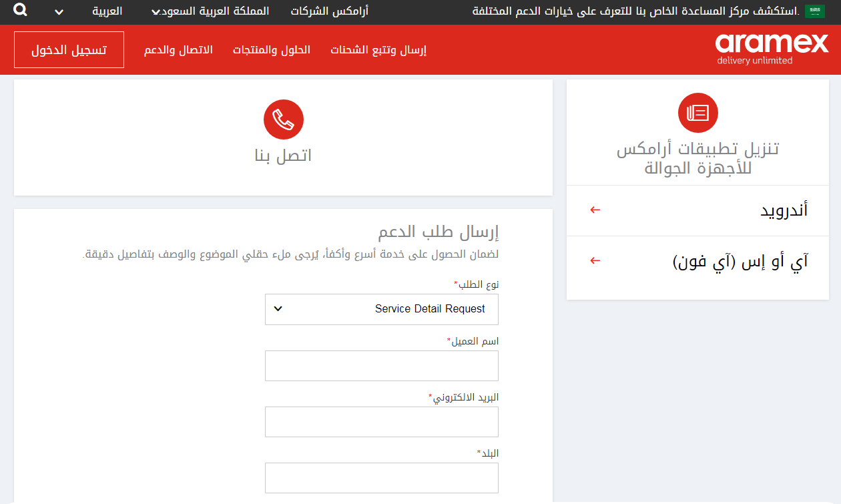Expand the chevron next to the search icon

(59, 12)
